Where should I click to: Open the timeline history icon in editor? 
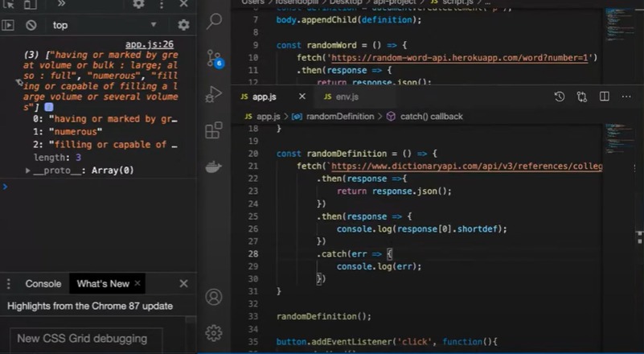[x=560, y=97]
